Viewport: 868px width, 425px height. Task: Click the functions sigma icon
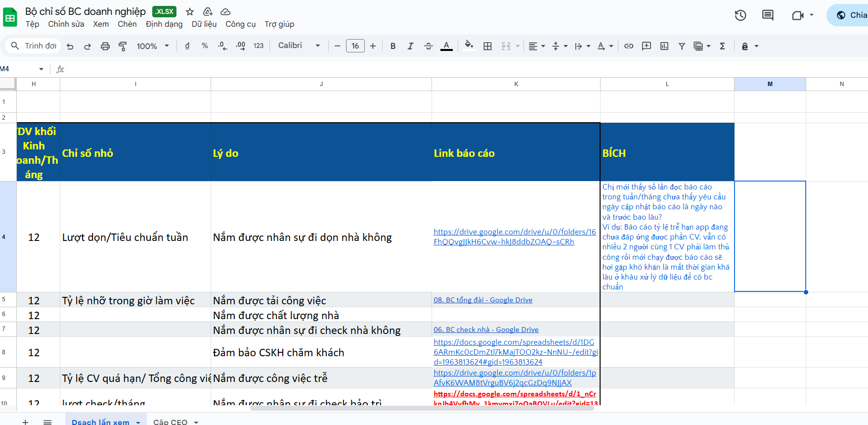tap(722, 46)
